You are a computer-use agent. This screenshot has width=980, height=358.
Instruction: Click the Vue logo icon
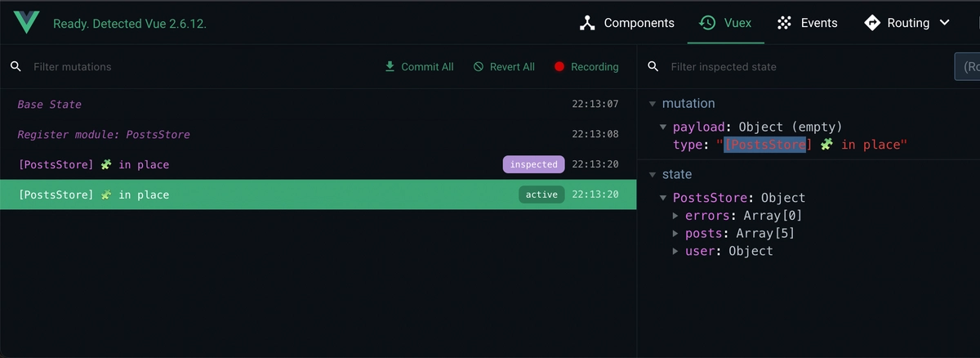[26, 23]
